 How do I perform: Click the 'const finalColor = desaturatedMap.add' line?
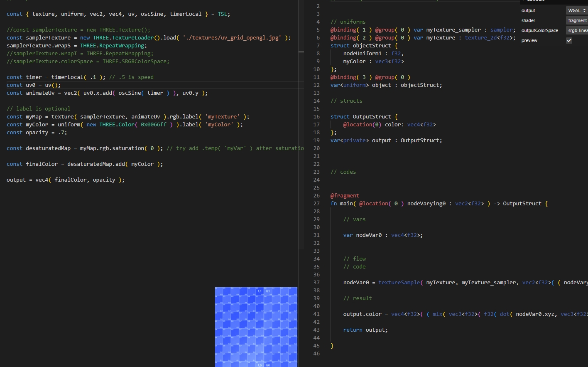coord(85,164)
